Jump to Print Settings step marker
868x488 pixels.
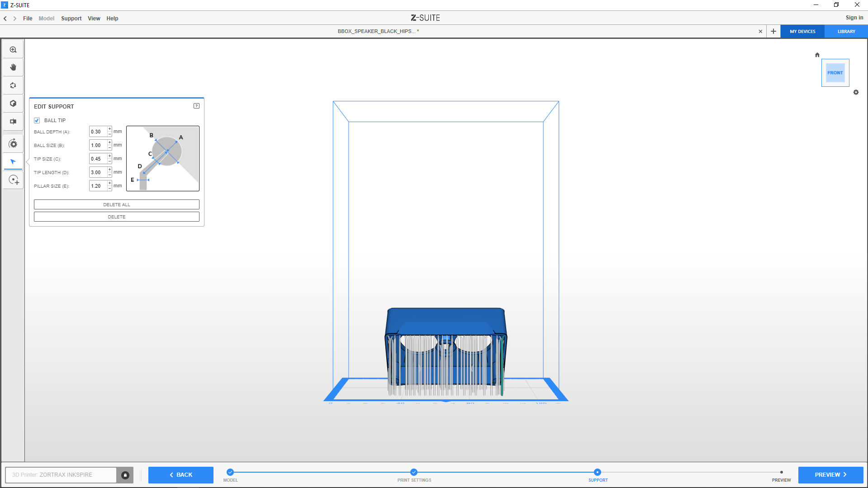pos(414,472)
